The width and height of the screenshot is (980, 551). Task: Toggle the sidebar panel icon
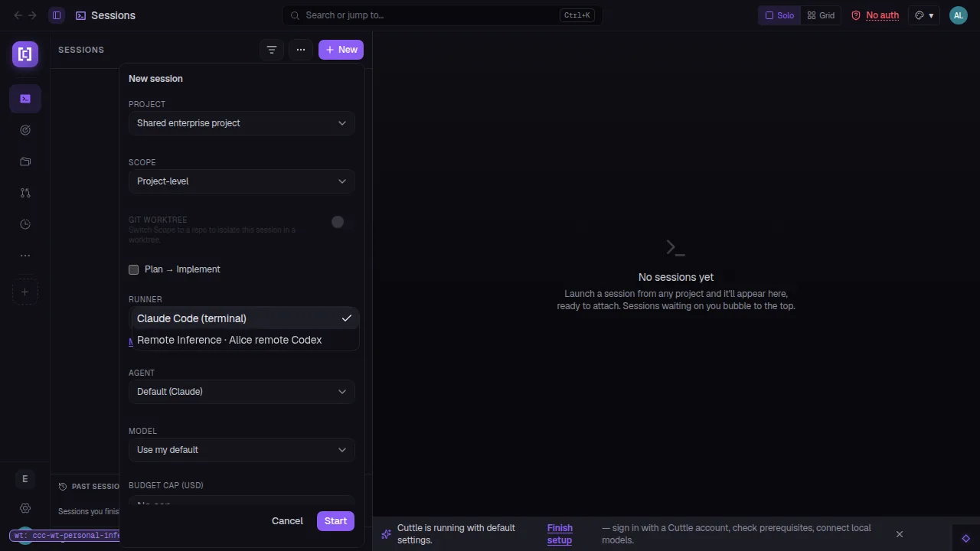(57, 15)
